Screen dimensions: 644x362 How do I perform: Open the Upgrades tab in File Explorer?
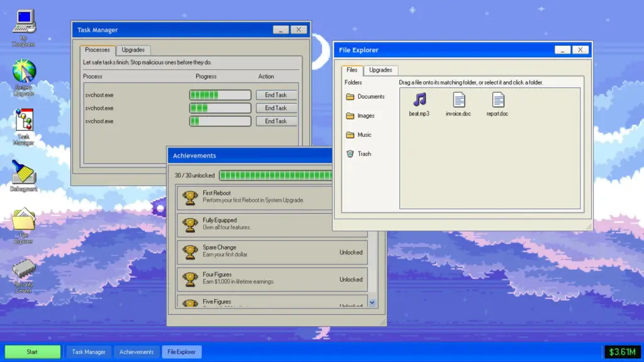[380, 70]
